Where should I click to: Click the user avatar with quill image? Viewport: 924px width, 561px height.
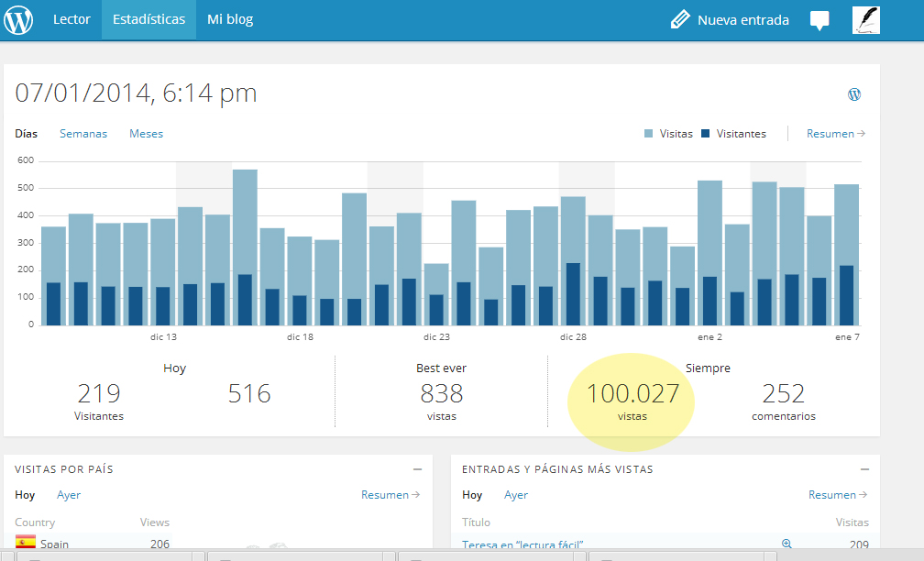click(x=865, y=19)
